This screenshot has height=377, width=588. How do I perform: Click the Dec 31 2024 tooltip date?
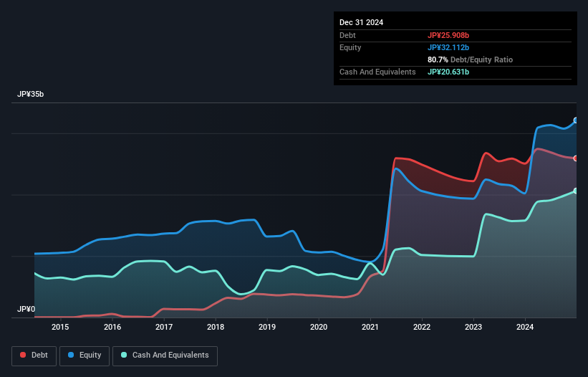(x=361, y=22)
